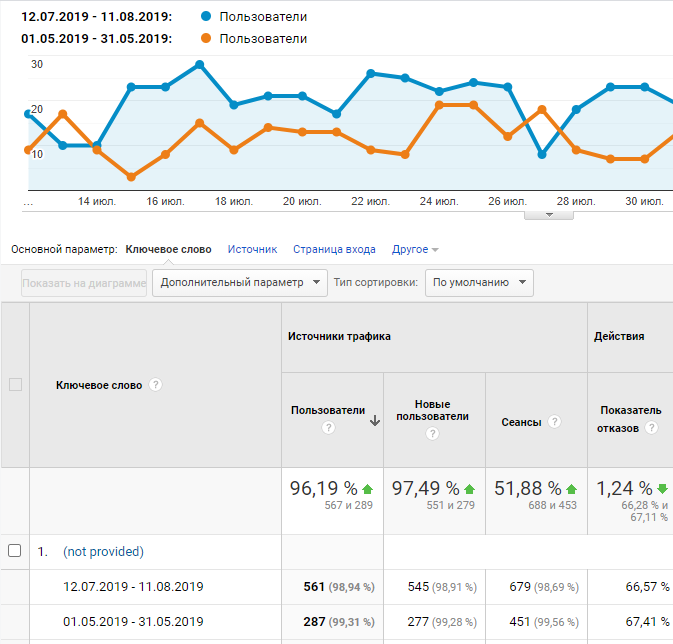Image resolution: width=673 pixels, height=644 pixels.
Task: Click help icon next to Ключевое слово
Action: tap(156, 385)
